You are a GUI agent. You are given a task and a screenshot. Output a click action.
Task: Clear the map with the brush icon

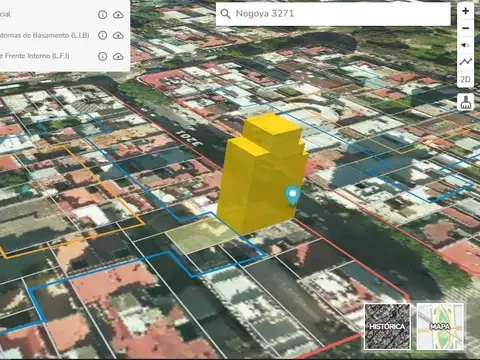tap(466, 102)
